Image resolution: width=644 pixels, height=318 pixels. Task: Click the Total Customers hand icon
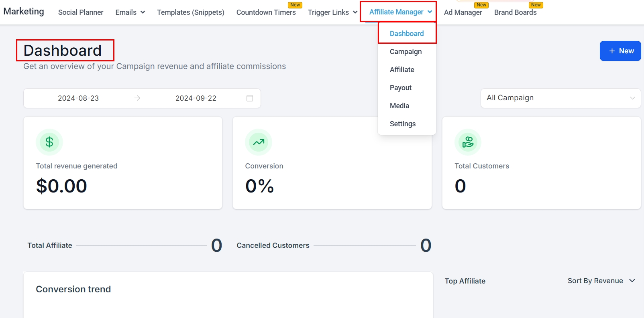[x=468, y=142]
